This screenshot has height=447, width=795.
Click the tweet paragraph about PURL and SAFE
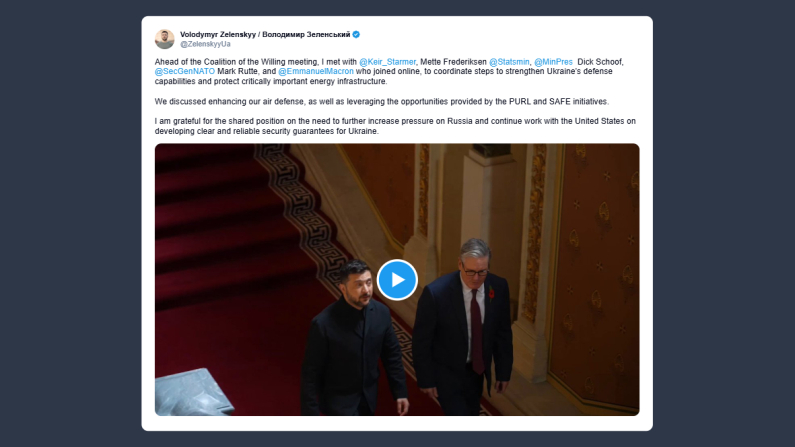(382, 101)
